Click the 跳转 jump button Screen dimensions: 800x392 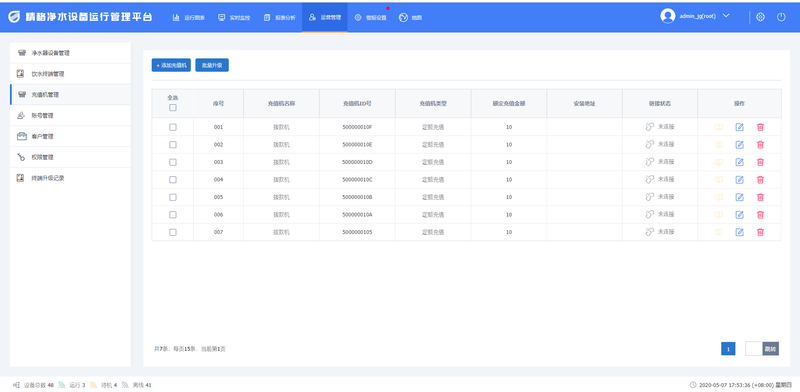pyautogui.click(x=770, y=349)
